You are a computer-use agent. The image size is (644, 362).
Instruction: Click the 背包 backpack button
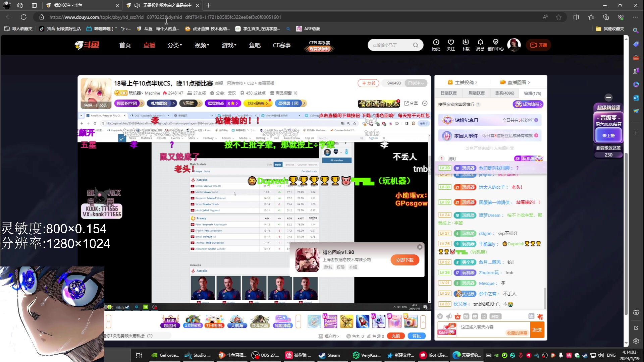[x=417, y=336]
